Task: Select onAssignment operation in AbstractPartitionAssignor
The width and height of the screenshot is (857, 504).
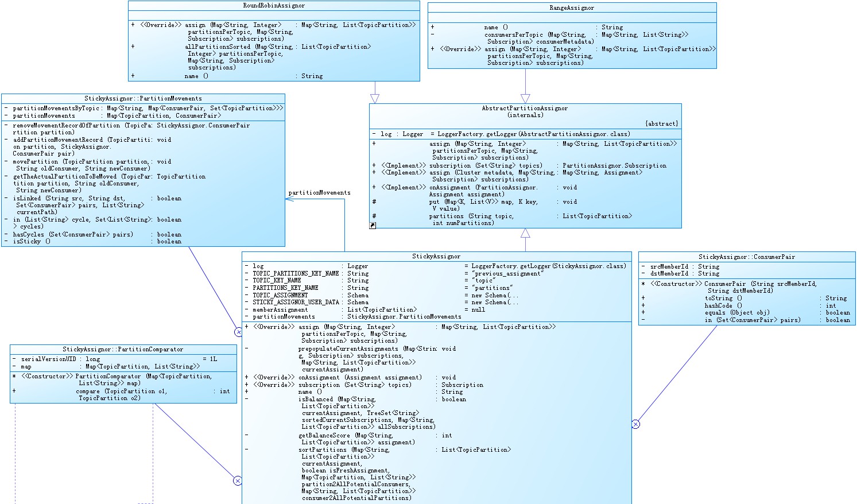Action: 475,191
